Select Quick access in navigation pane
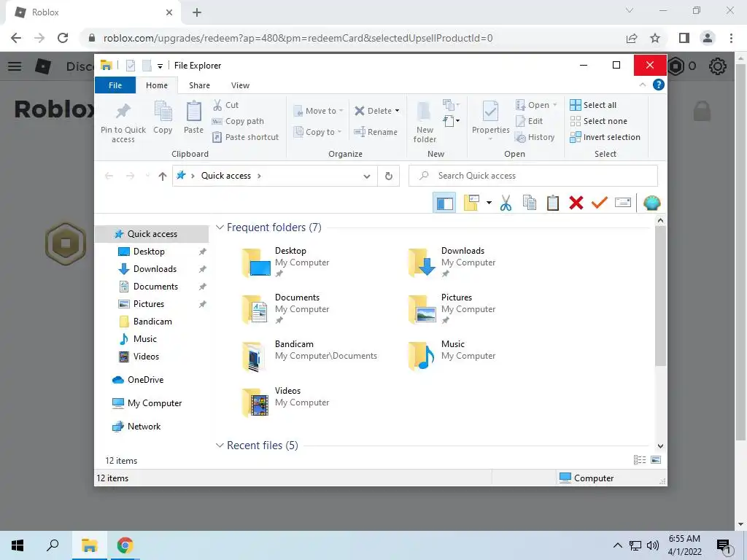The width and height of the screenshot is (747, 560). pyautogui.click(x=152, y=234)
